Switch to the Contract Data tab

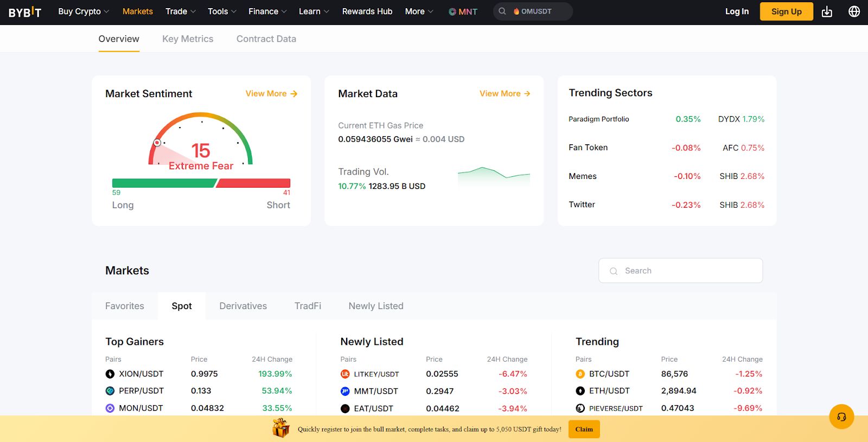(266, 39)
